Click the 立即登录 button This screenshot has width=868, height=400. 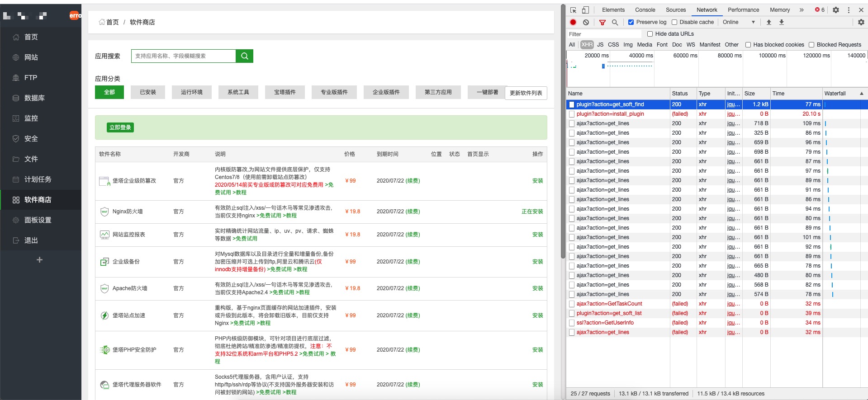coord(120,127)
